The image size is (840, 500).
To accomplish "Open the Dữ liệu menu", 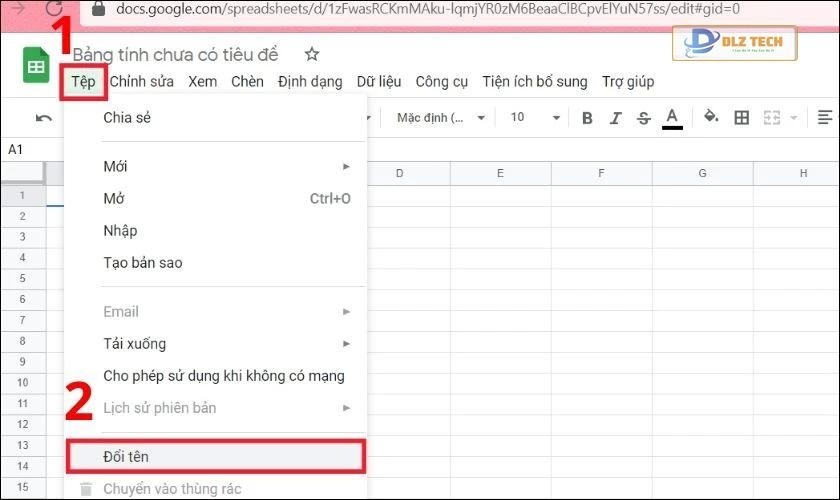I will pos(379,81).
